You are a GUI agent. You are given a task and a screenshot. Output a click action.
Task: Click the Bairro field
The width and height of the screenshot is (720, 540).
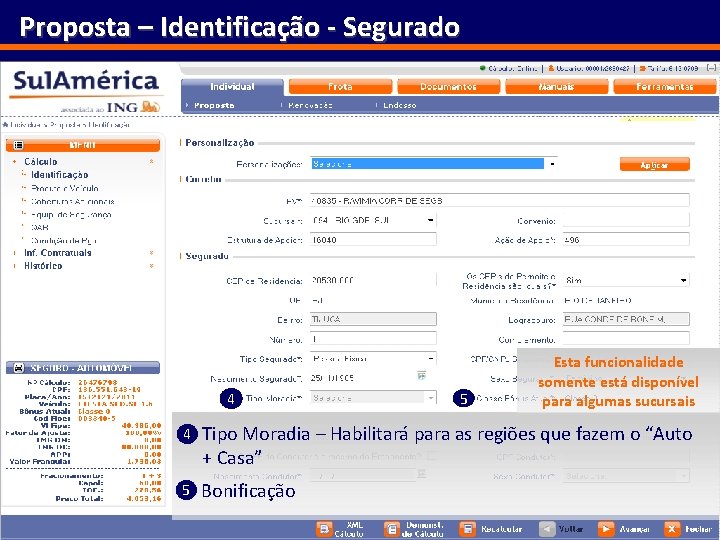coord(373,319)
